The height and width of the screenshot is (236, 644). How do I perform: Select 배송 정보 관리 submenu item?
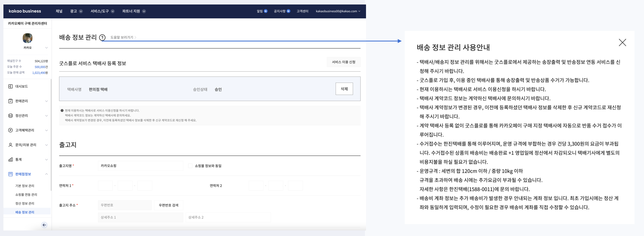click(x=25, y=212)
